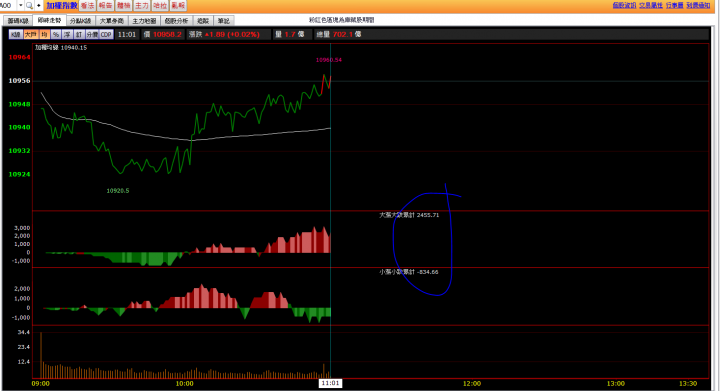This screenshot has height=391, width=720.
Task: Toggle the % percent scale button
Action: point(56,34)
